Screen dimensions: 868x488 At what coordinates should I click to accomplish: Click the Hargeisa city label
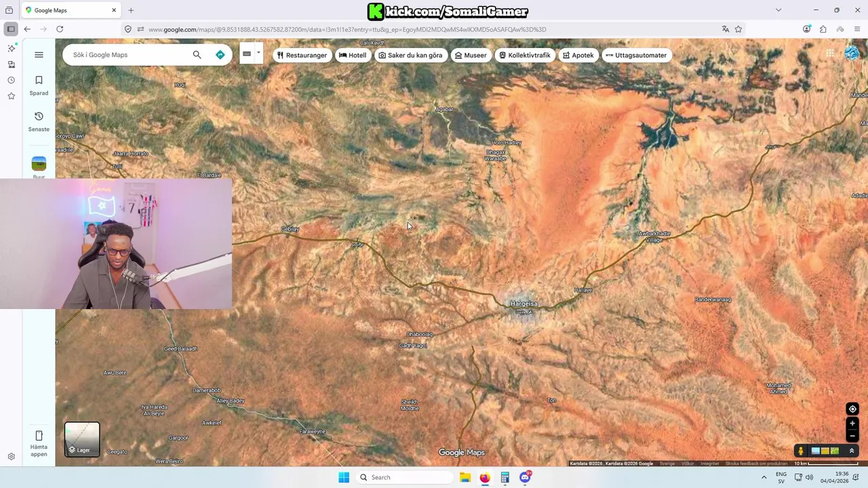524,304
